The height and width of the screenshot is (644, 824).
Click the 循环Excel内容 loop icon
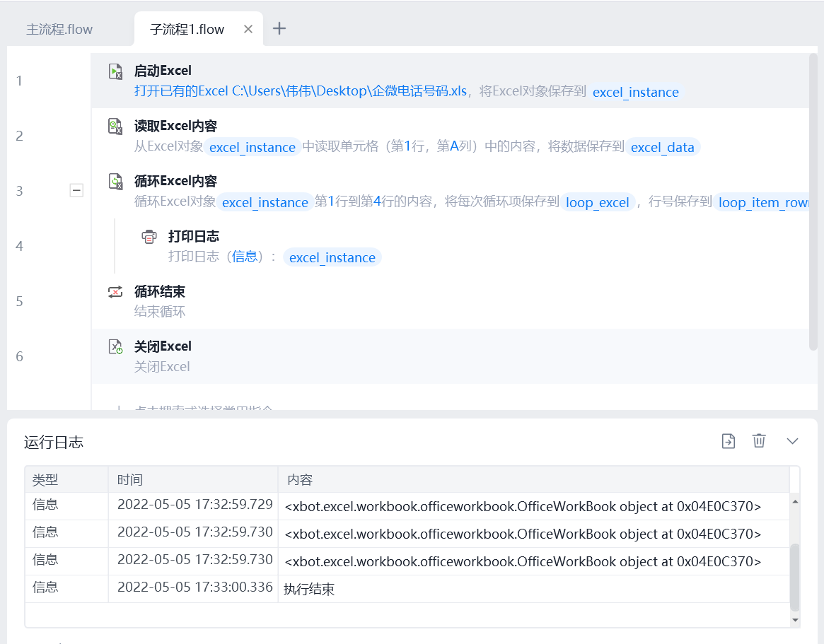(115, 182)
